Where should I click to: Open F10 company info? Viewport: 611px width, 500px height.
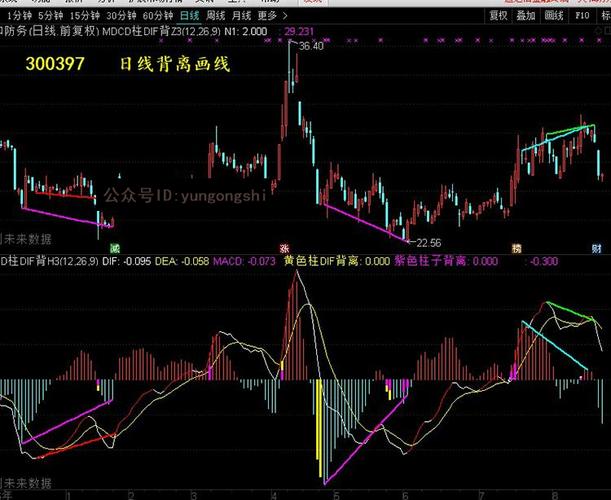[x=582, y=16]
